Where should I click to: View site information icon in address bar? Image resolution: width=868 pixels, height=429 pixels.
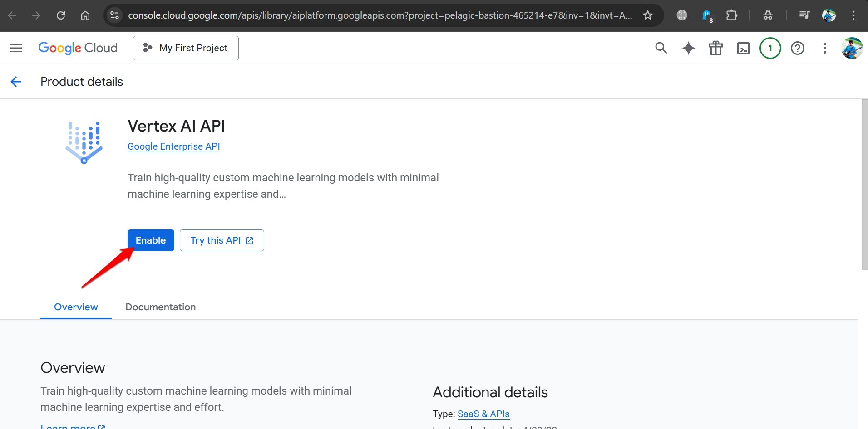115,15
